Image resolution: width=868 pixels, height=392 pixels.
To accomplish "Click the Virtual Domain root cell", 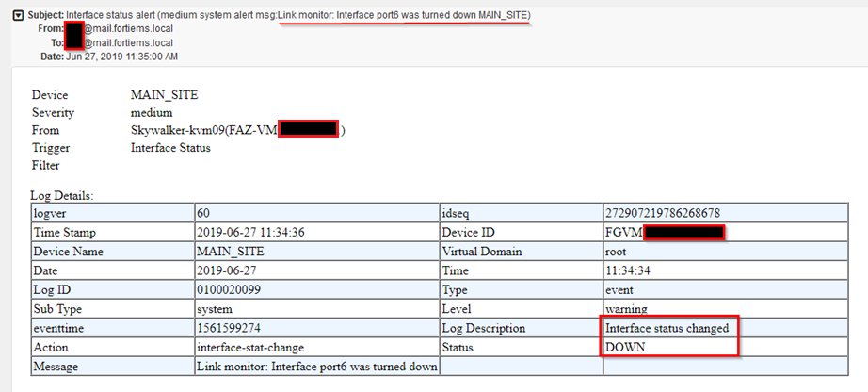I will click(x=619, y=252).
